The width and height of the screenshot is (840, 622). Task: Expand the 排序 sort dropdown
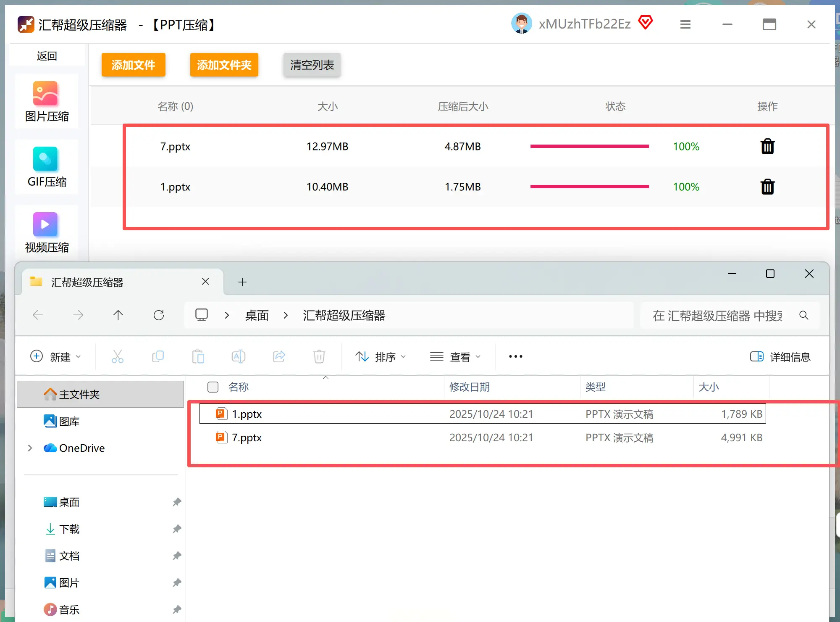(x=381, y=356)
